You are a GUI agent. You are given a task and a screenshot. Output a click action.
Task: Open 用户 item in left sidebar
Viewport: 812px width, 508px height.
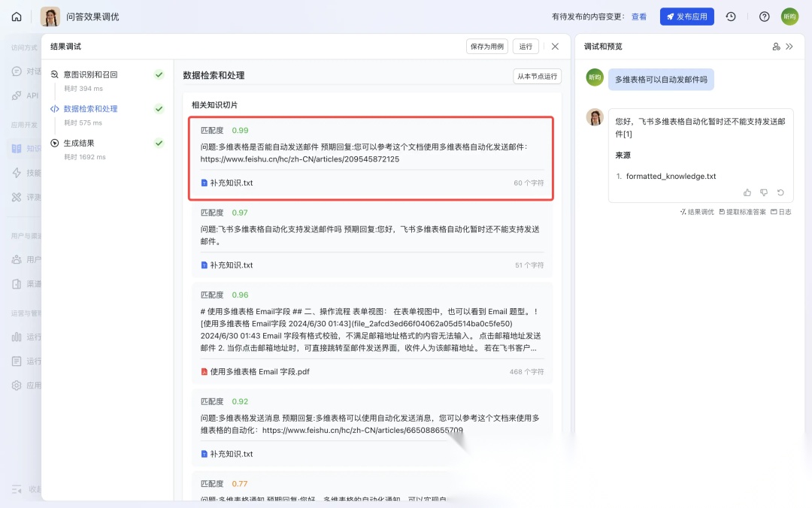pos(26,259)
